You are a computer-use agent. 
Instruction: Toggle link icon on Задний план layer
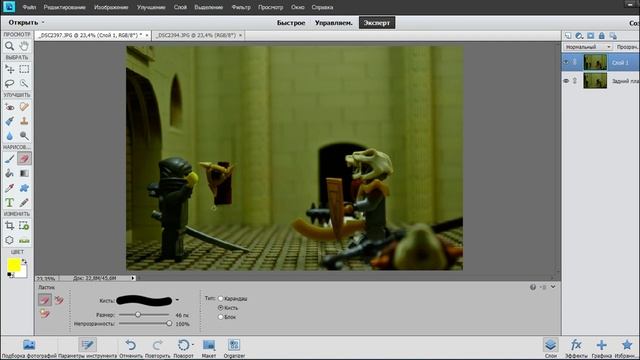(575, 81)
